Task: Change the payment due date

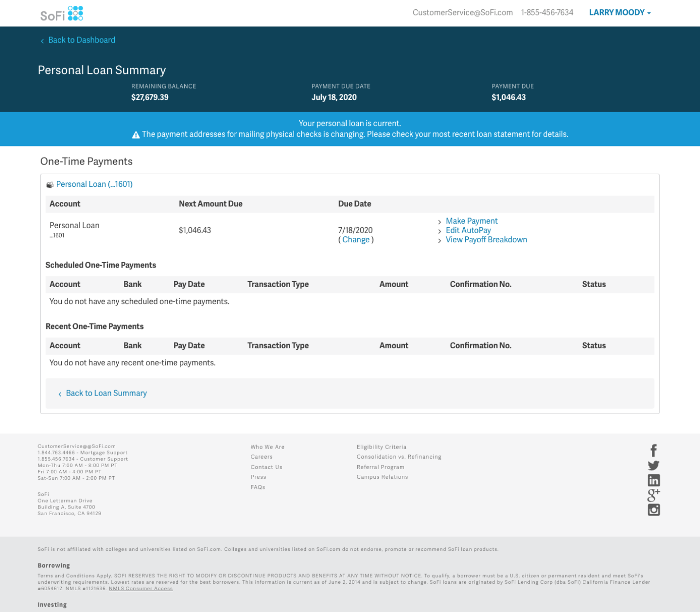Action: [x=356, y=239]
